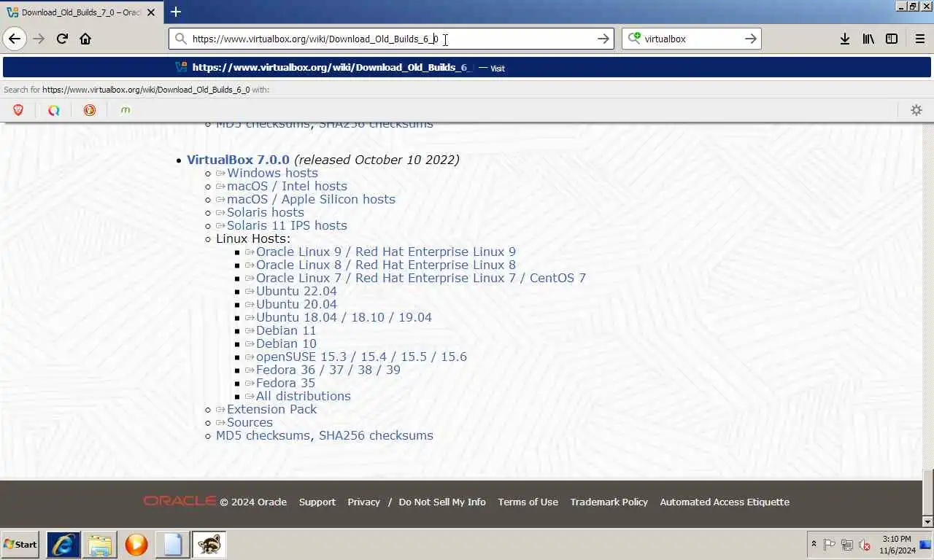Open VirtualBox 7.0.0 release link
This screenshot has height=560, width=934.
238,160
